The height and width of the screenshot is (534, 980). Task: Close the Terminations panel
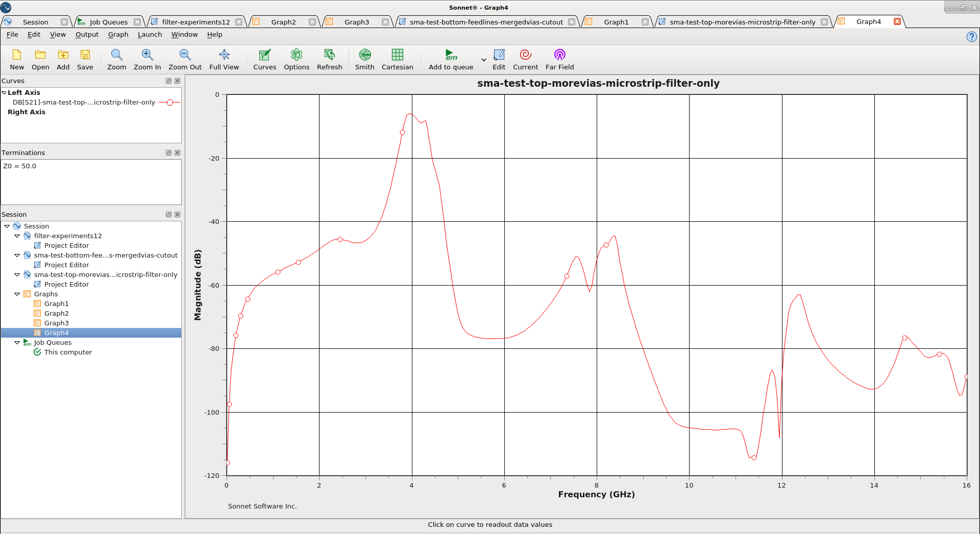point(177,153)
